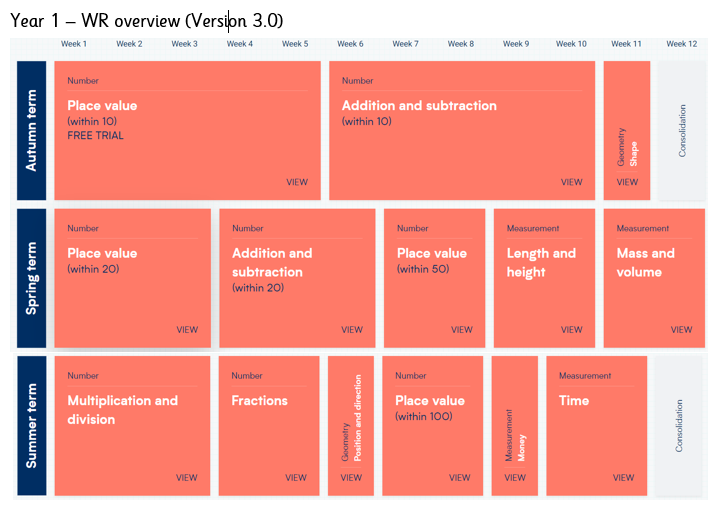
Task: Click the Week 8 column header
Action: [x=461, y=44]
